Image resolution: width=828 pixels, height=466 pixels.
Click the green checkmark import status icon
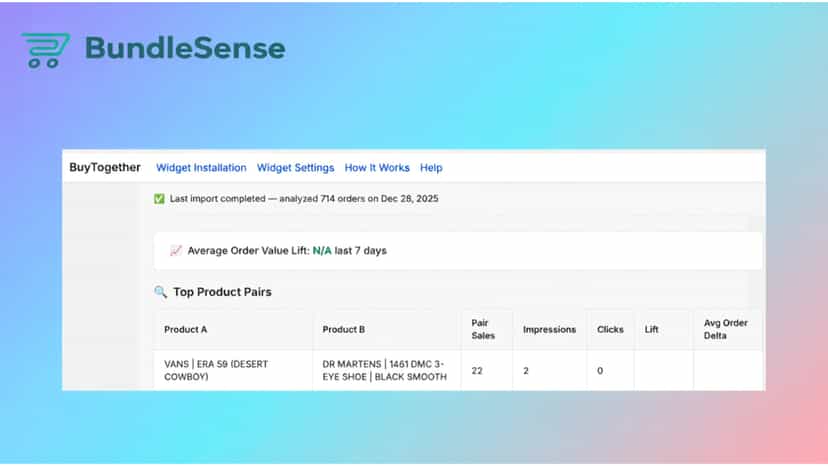[159, 199]
